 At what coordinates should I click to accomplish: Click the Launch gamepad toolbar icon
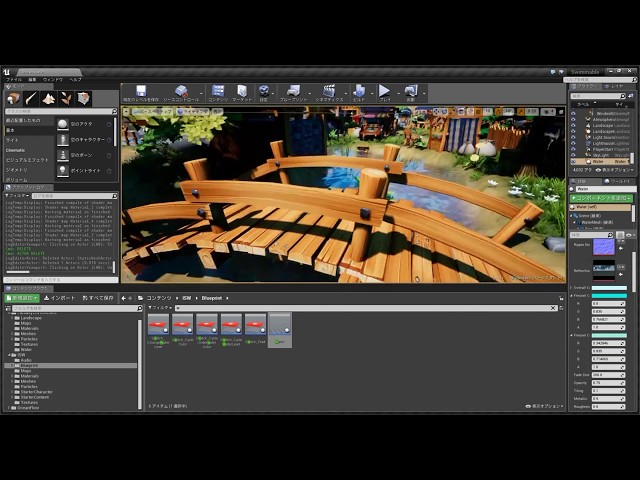(411, 91)
